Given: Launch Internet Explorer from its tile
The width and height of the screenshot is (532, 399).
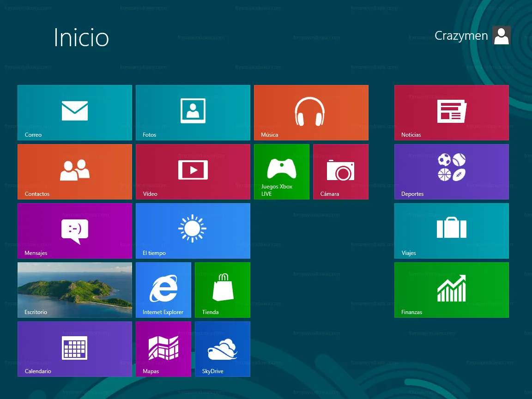Looking at the screenshot, I should (x=163, y=290).
